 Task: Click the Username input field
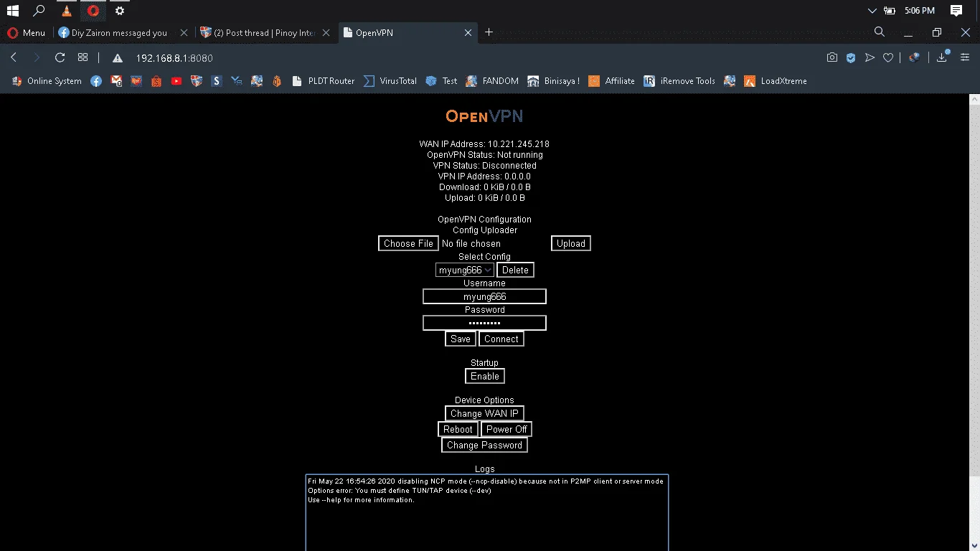click(484, 296)
